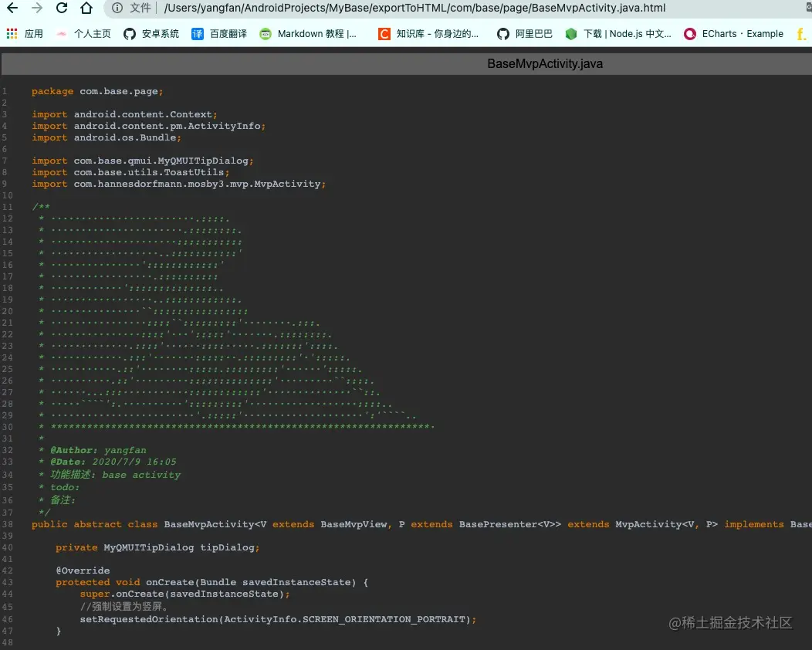Click the import android.os.Bundle line

(x=107, y=137)
